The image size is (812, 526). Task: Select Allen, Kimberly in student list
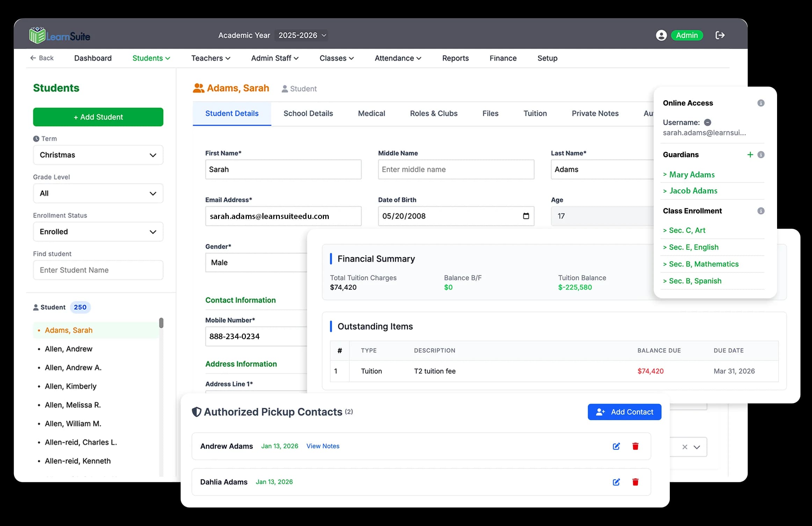click(x=71, y=386)
